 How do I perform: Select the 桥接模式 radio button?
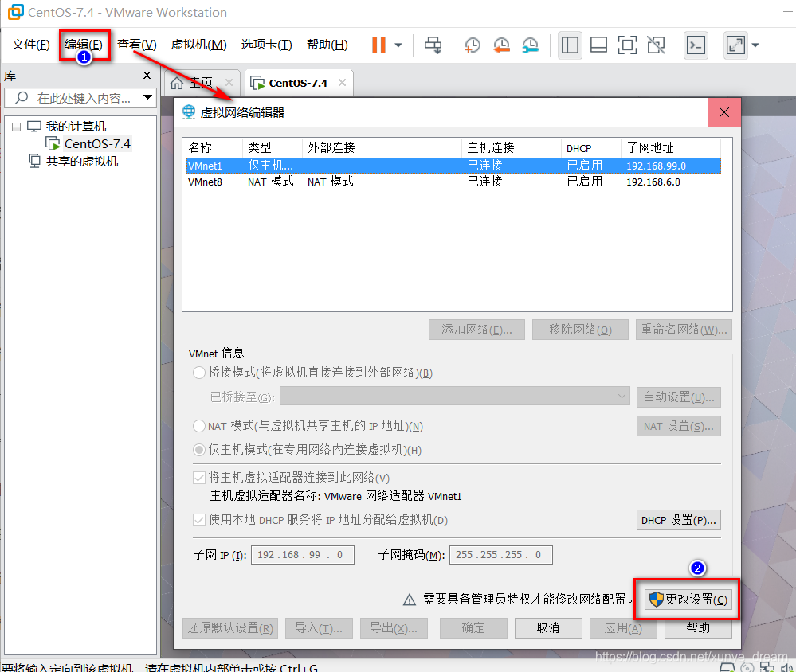pyautogui.click(x=199, y=373)
